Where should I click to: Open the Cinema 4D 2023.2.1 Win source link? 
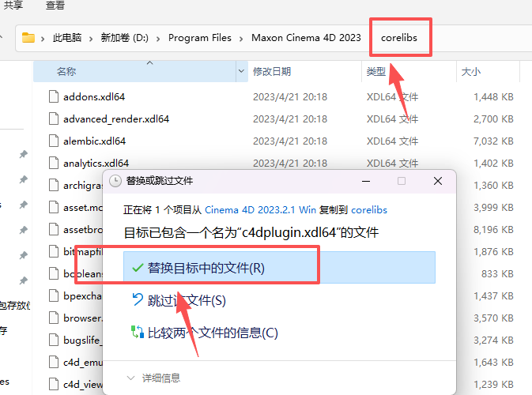[x=260, y=210]
